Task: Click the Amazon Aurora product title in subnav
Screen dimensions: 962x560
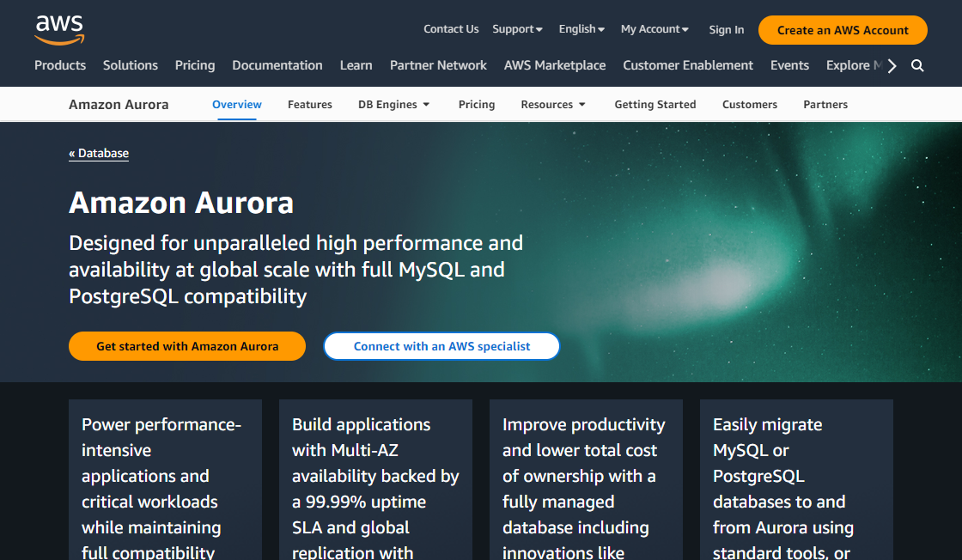Action: point(119,104)
